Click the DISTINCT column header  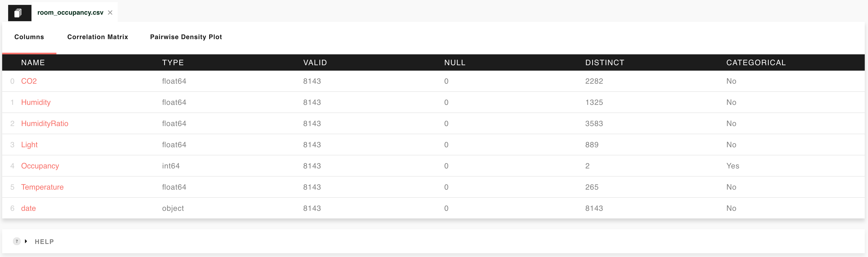coord(605,62)
